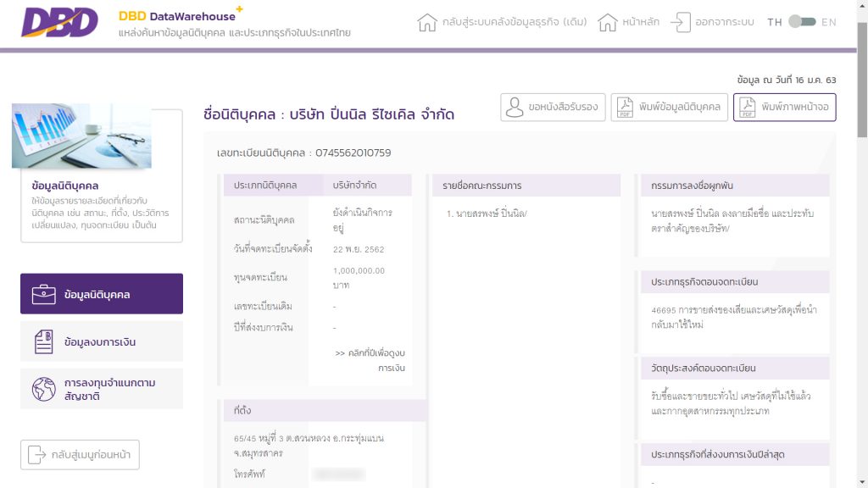
Task: Click the เลขทะเบียนเดิม label
Action: tap(263, 306)
